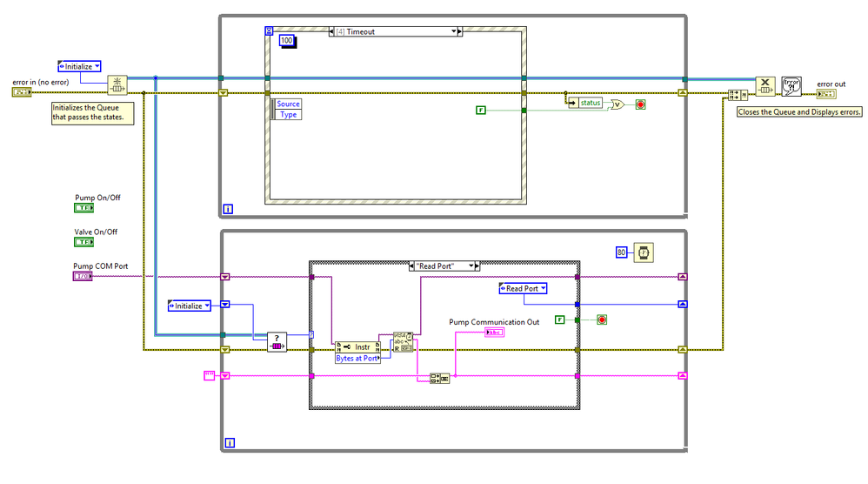Click the upper loop's stop terminal
Screen dimensions: 868x484
point(640,104)
